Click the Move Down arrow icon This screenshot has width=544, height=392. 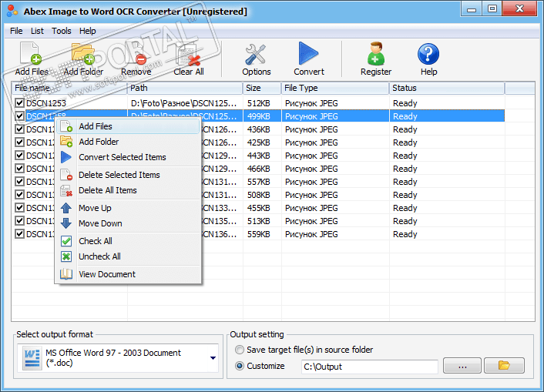pos(66,223)
